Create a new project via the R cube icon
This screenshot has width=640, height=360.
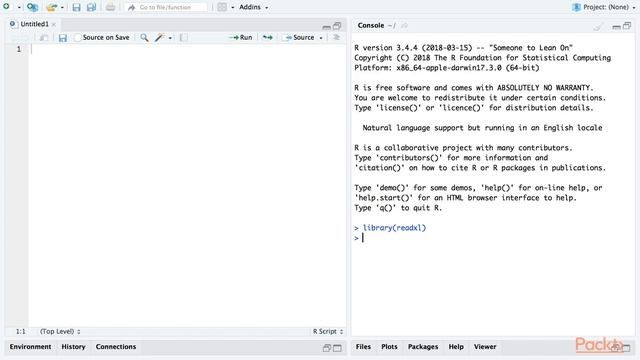32,7
